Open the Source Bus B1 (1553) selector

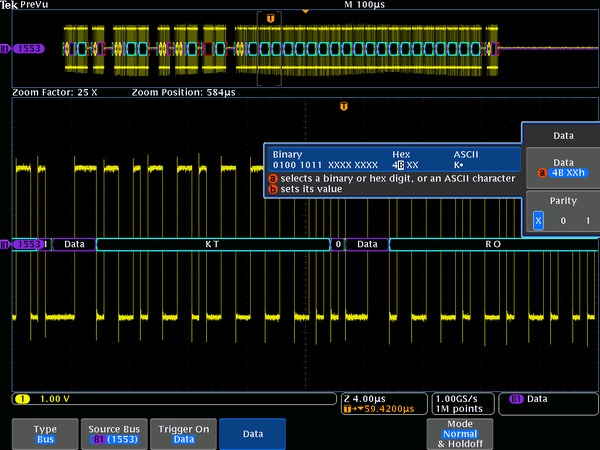tap(113, 433)
